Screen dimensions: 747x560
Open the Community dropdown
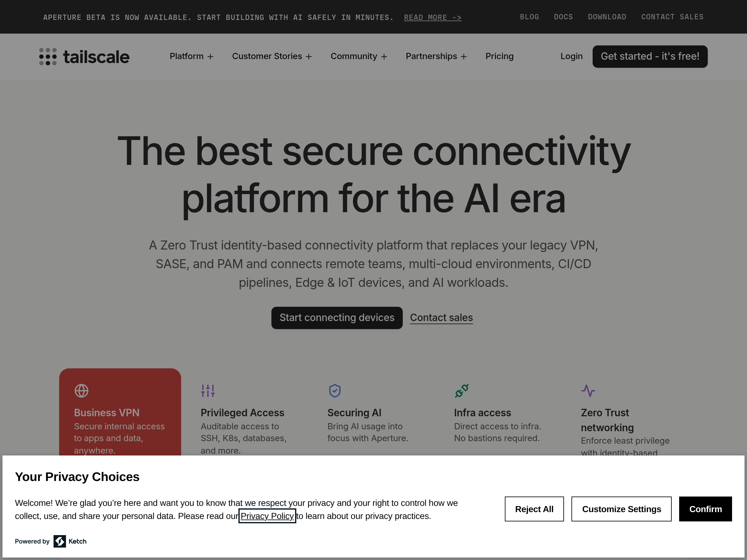click(359, 56)
